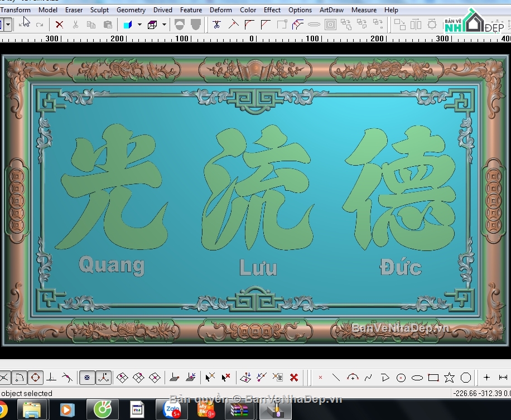Image resolution: width=511 pixels, height=420 pixels.
Task: Open the Model menu
Action: [47, 10]
